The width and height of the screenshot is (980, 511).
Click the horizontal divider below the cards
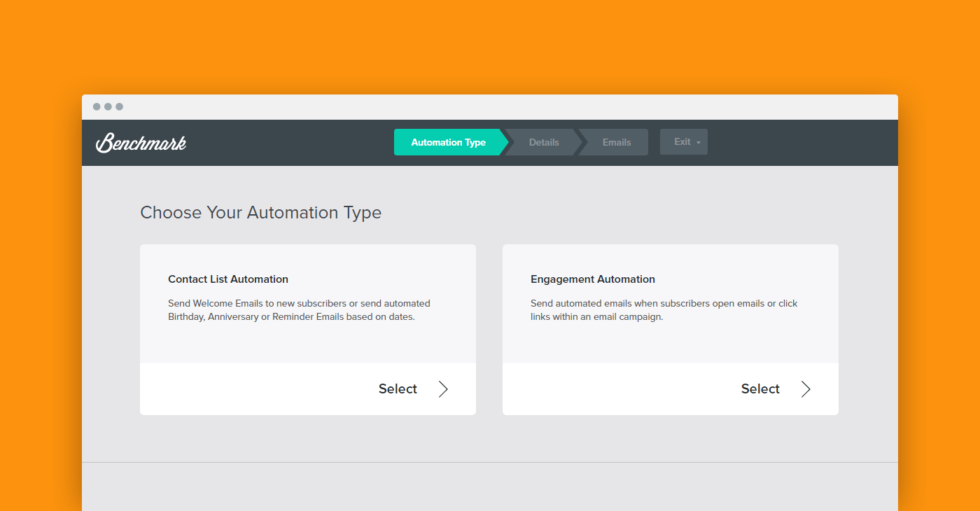tap(490, 462)
